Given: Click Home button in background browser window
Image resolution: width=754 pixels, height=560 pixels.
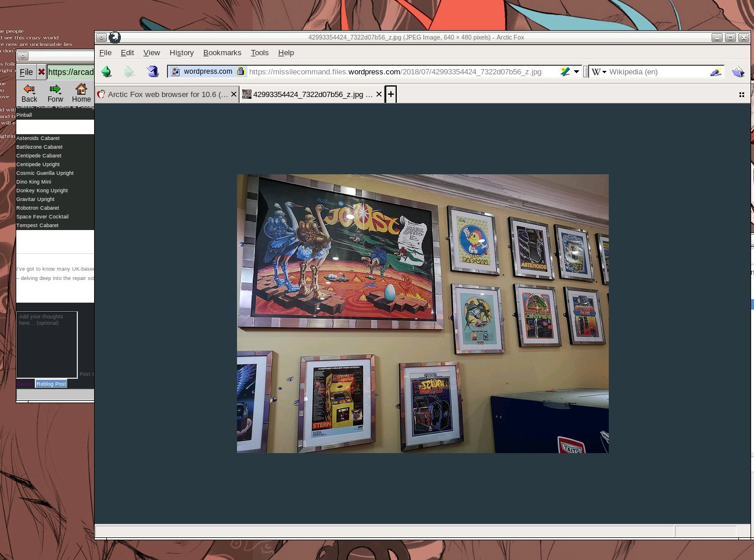Looking at the screenshot, I should click(x=81, y=93).
